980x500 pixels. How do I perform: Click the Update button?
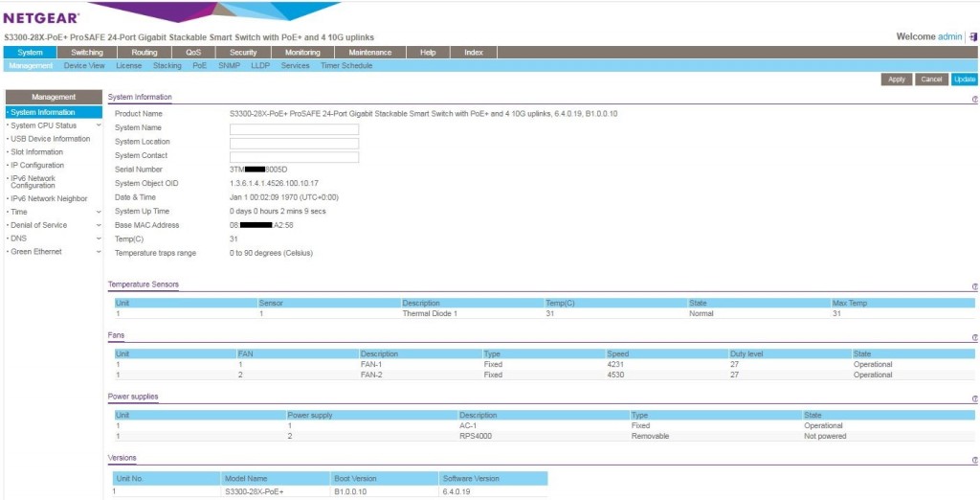click(965, 80)
